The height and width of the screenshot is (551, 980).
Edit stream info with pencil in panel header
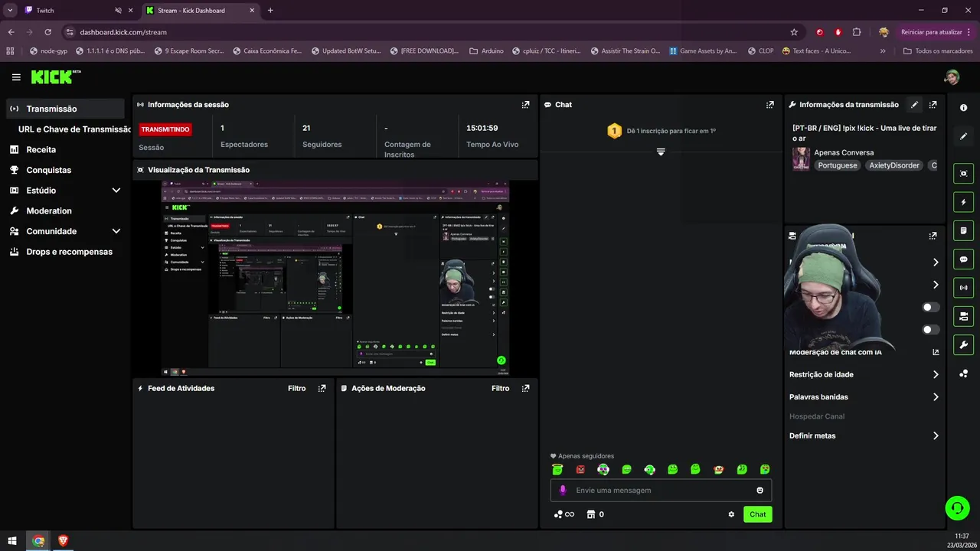pyautogui.click(x=914, y=105)
